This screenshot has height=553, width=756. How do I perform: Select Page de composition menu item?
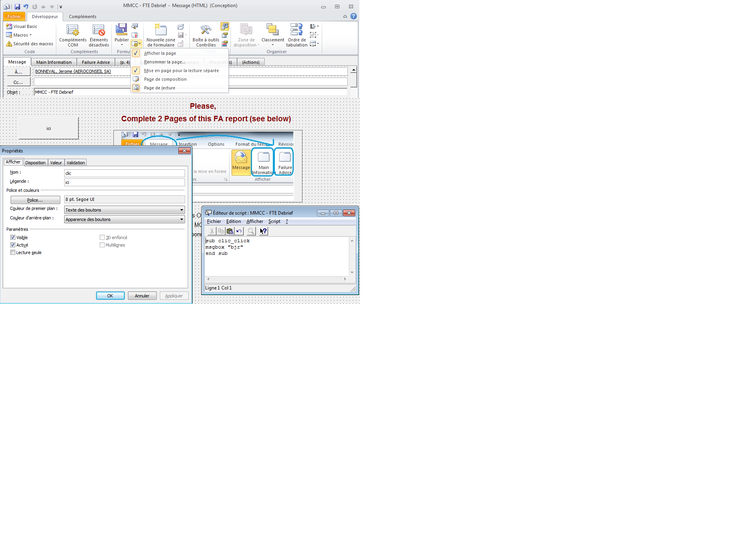(x=165, y=79)
